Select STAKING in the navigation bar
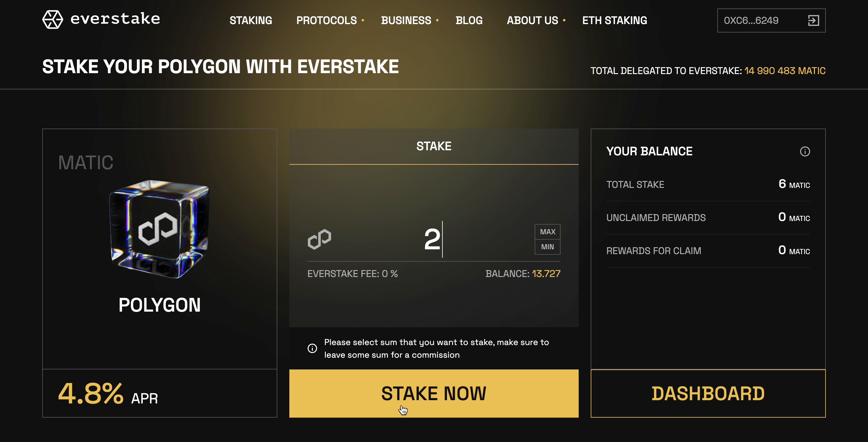The width and height of the screenshot is (868, 442). click(x=251, y=20)
